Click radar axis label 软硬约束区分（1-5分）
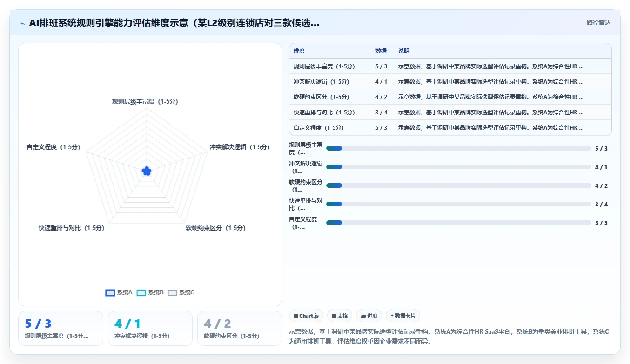This screenshot has width=630, height=364. [x=215, y=228]
